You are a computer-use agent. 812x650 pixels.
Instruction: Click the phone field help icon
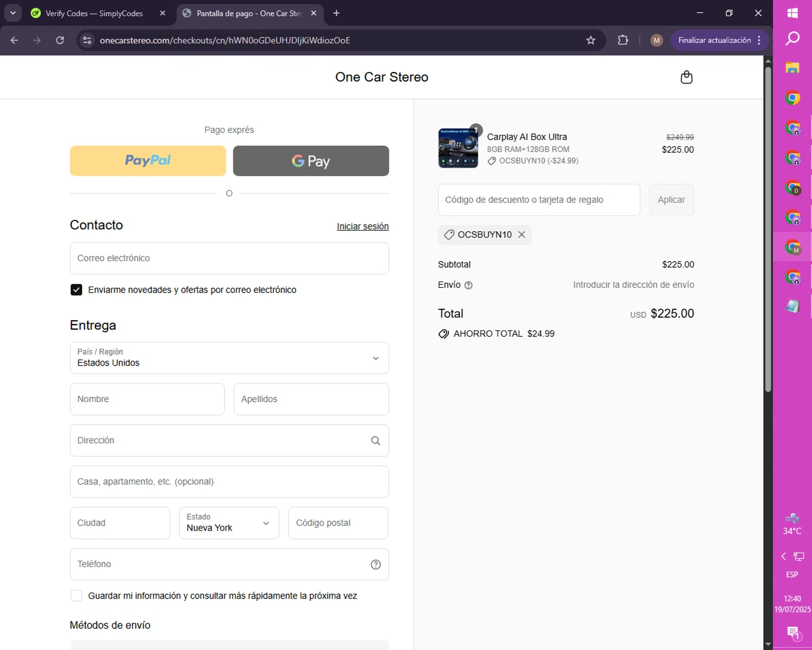coord(375,564)
